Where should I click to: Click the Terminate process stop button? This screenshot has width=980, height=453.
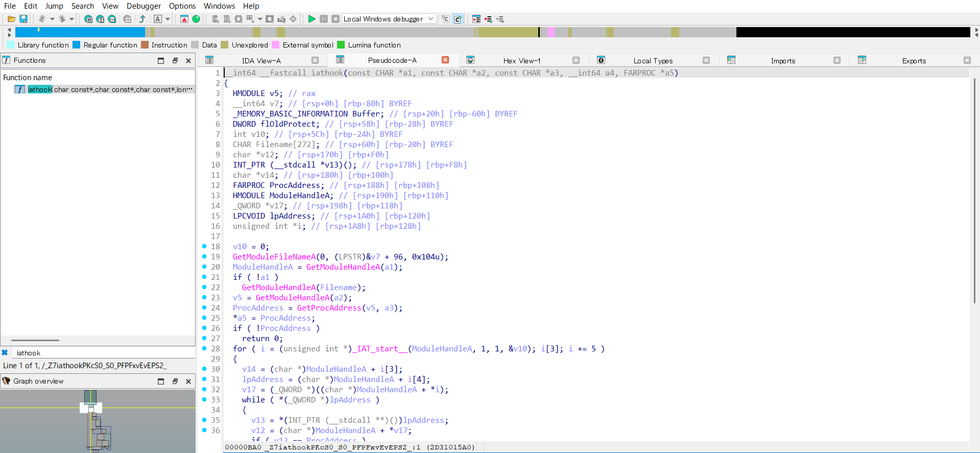[336, 19]
